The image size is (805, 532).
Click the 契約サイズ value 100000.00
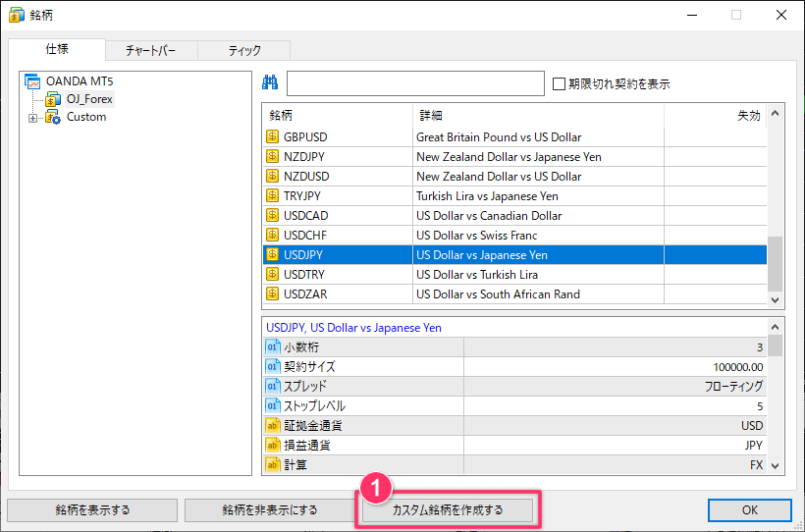737,367
